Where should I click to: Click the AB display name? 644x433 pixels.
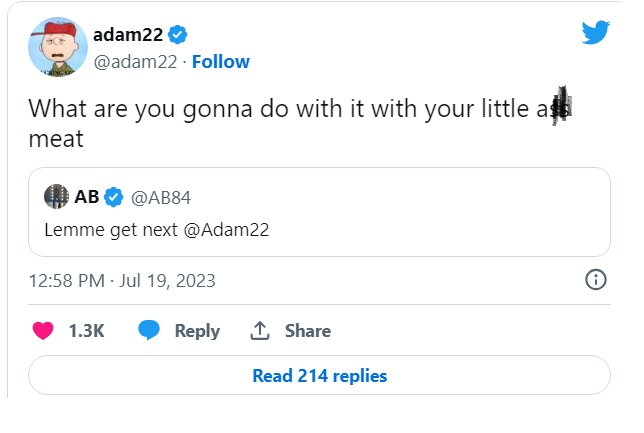tap(86, 196)
